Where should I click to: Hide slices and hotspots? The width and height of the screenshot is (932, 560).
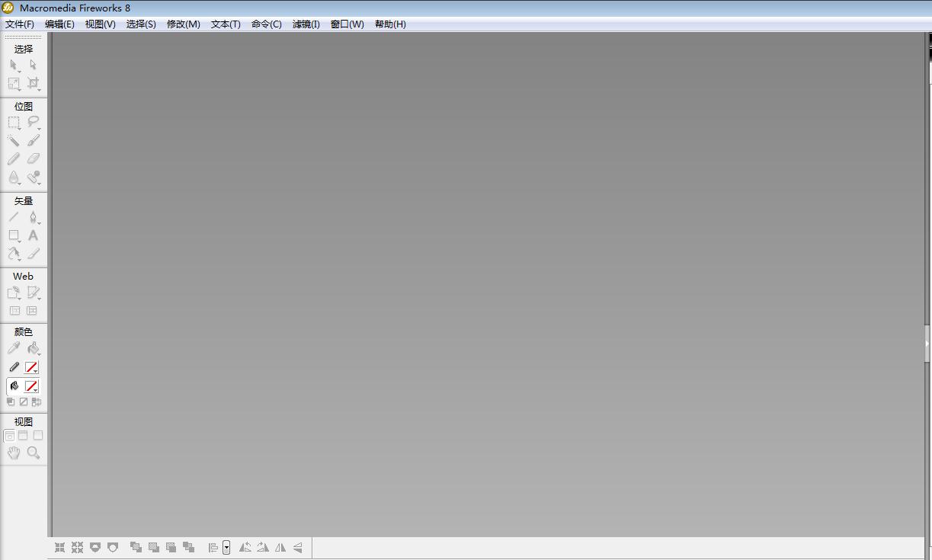point(14,311)
